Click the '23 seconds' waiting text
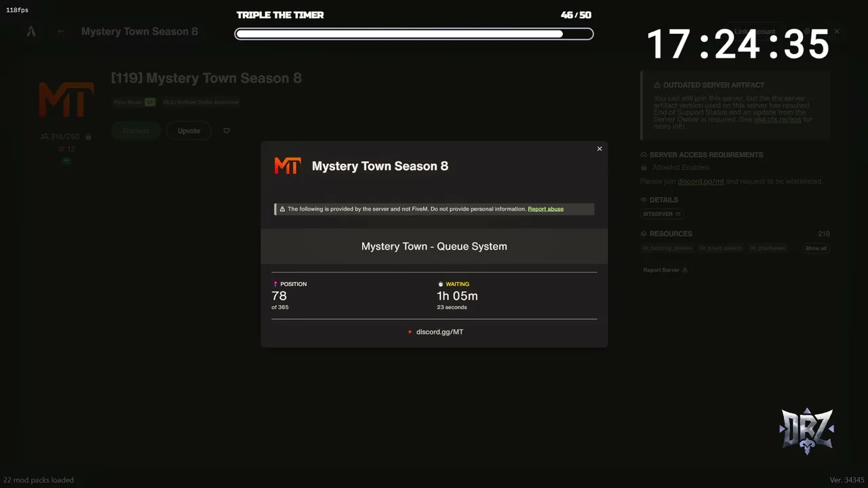Image resolution: width=868 pixels, height=488 pixels. [452, 308]
